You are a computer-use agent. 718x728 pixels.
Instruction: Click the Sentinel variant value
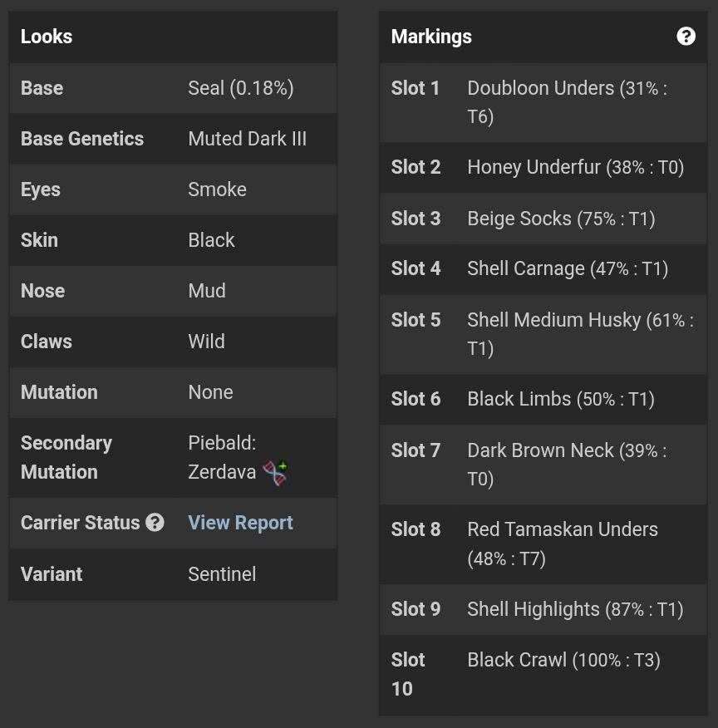[222, 574]
